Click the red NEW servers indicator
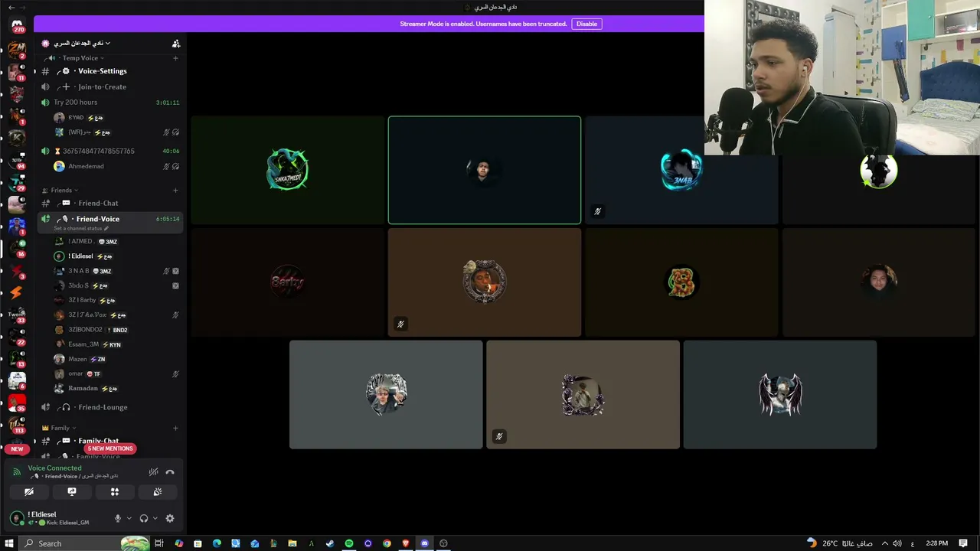This screenshot has height=551, width=980. coord(17,449)
